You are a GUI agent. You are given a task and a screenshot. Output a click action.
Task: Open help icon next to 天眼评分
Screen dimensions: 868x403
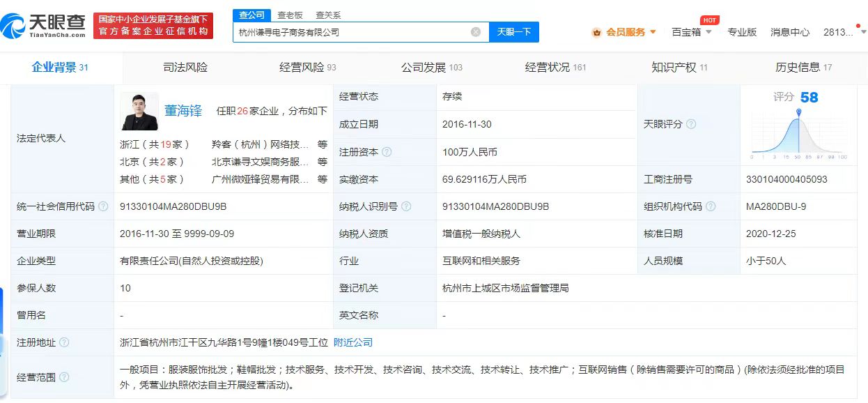(691, 124)
